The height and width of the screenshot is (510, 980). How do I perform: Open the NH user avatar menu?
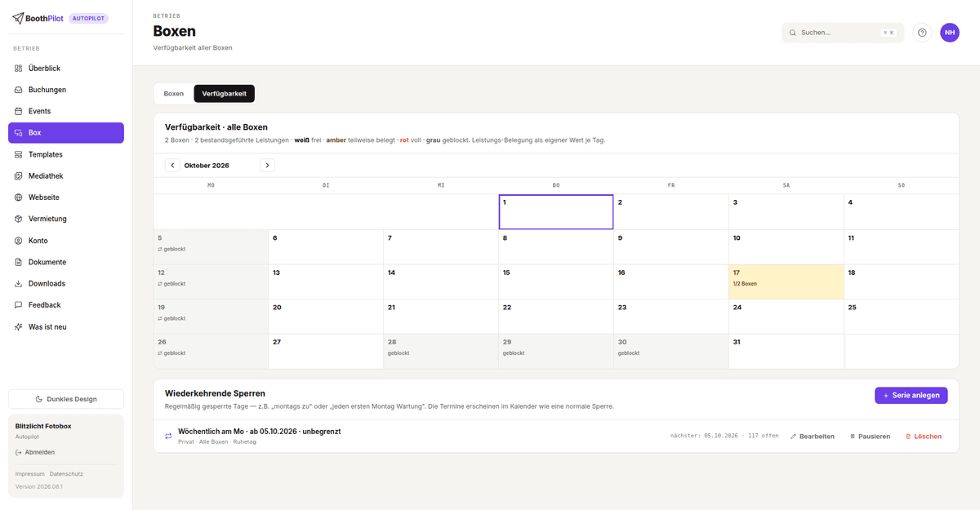950,33
